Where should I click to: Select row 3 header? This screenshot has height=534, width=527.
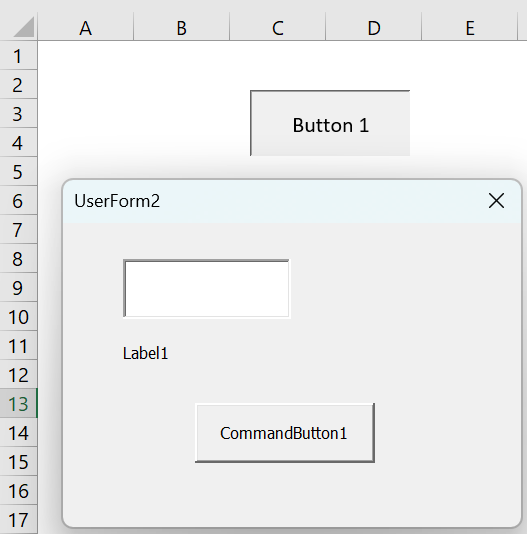tap(18, 113)
